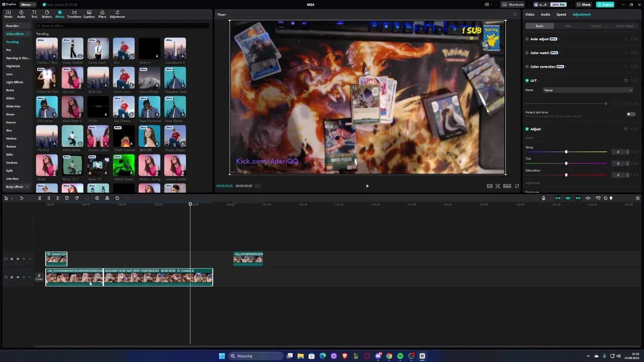Select the Curves sub-tab
Viewport: 644px width, 362px height.
tap(596, 26)
